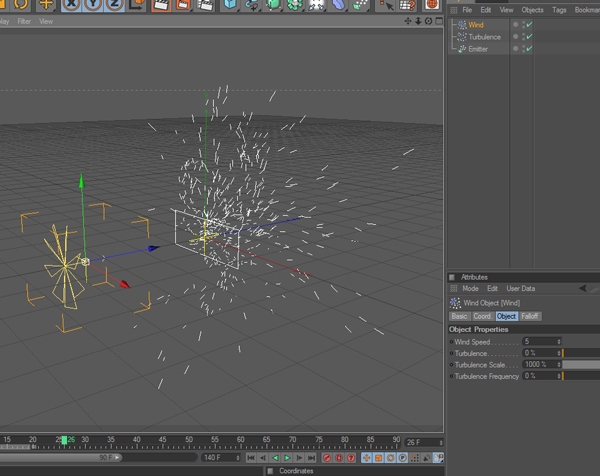Viewport: 600px width, 476px height.
Task: Switch to the Falloff tab
Action: [530, 316]
